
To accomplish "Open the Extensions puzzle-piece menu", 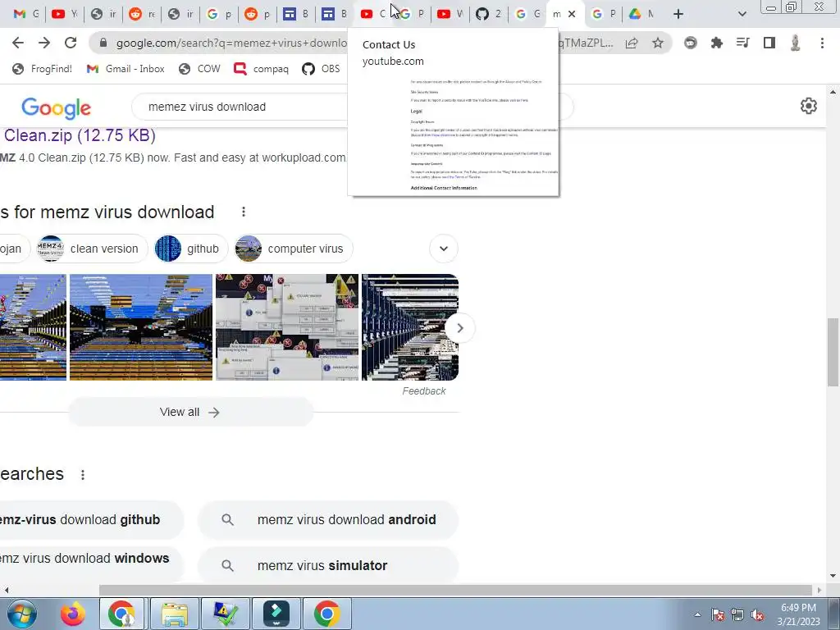I will point(717,43).
